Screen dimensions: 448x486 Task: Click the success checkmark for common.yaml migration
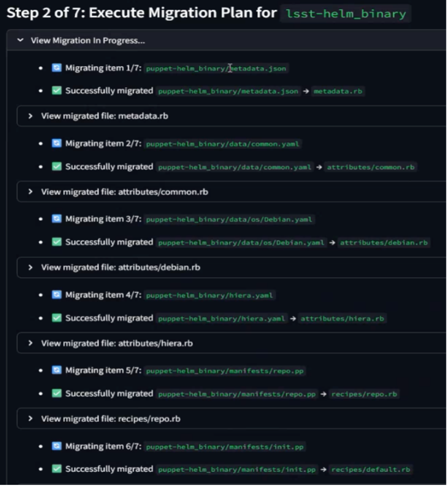tap(56, 167)
